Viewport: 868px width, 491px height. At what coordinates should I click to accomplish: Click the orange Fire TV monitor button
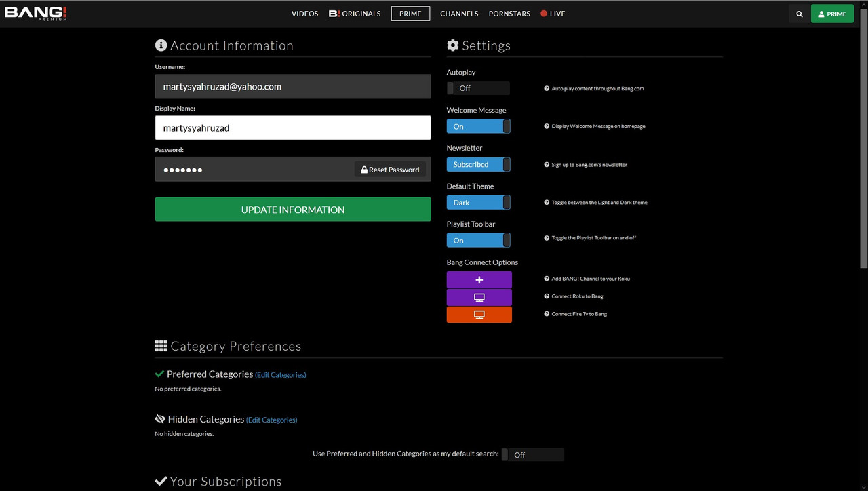pos(479,315)
